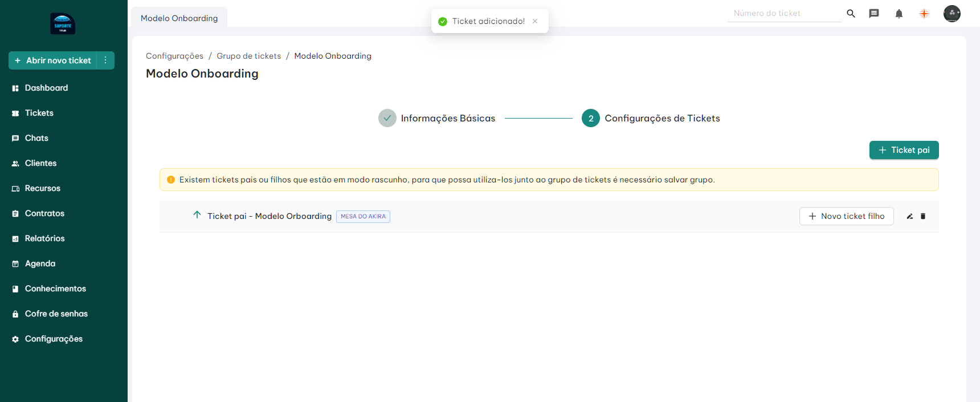Screen dimensions: 980x402
Task: Click the Ticket pai button
Action: [x=904, y=150]
